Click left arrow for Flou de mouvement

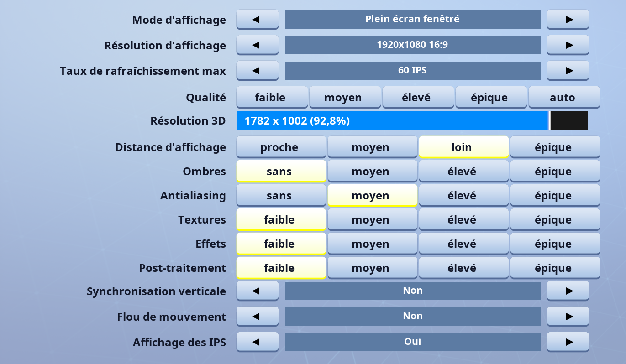coord(258,317)
